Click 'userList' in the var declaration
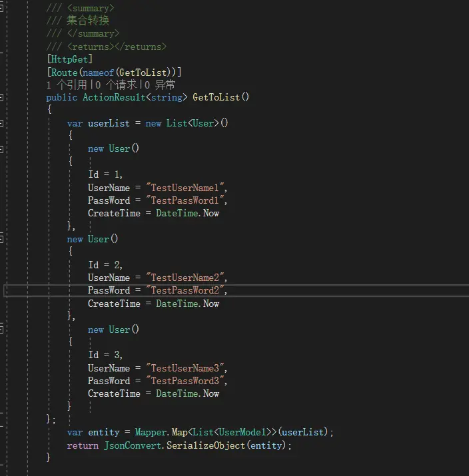This screenshot has width=469, height=476. pyautogui.click(x=109, y=123)
